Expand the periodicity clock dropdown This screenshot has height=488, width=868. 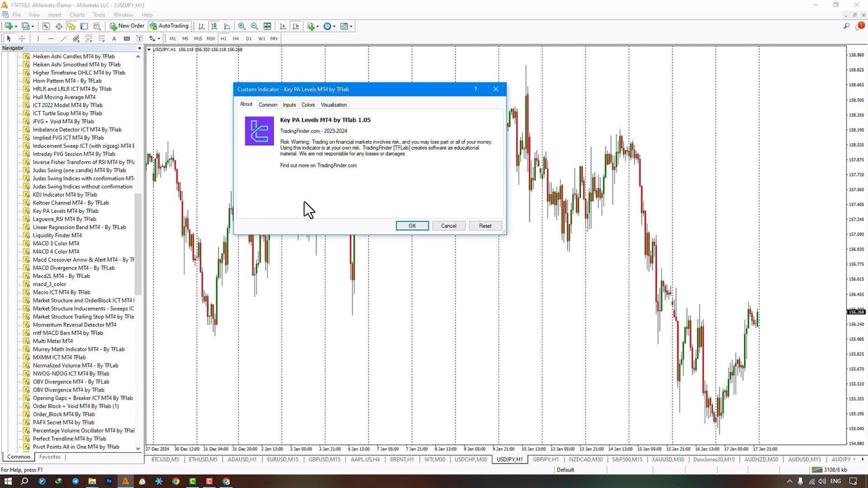(334, 26)
